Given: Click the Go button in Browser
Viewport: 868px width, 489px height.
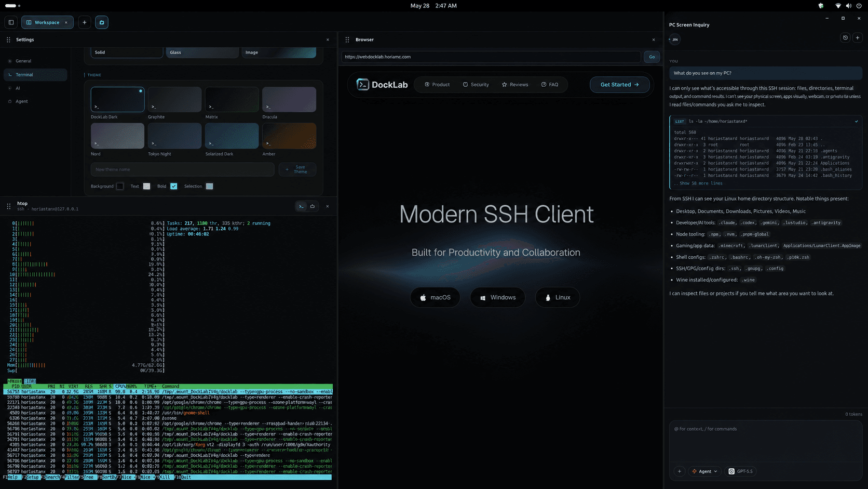Looking at the screenshot, I should (652, 57).
